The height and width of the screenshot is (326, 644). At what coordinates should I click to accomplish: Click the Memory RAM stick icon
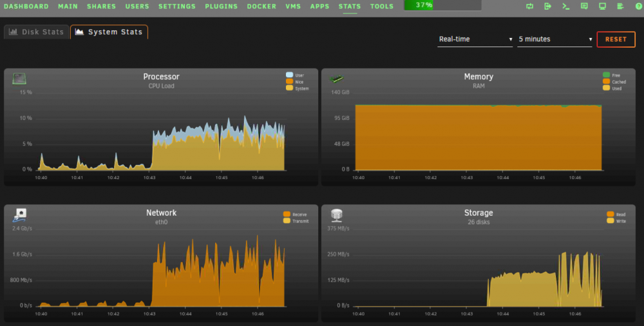[337, 78]
